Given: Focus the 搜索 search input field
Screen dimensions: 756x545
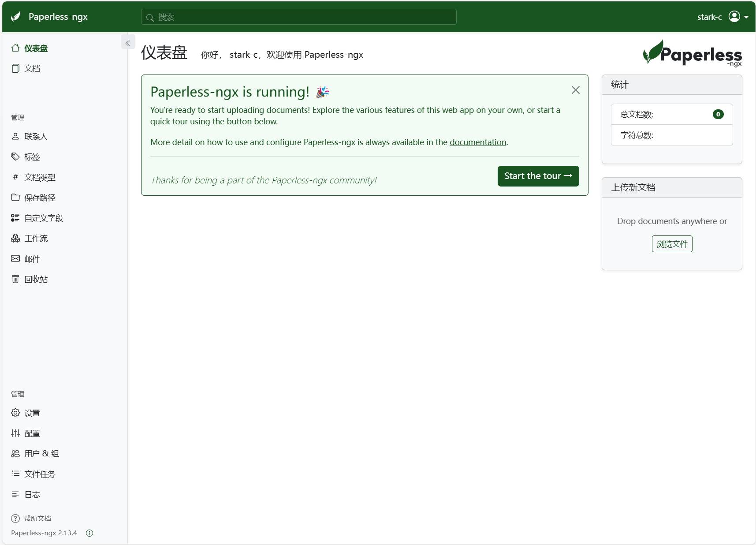Looking at the screenshot, I should 298,17.
